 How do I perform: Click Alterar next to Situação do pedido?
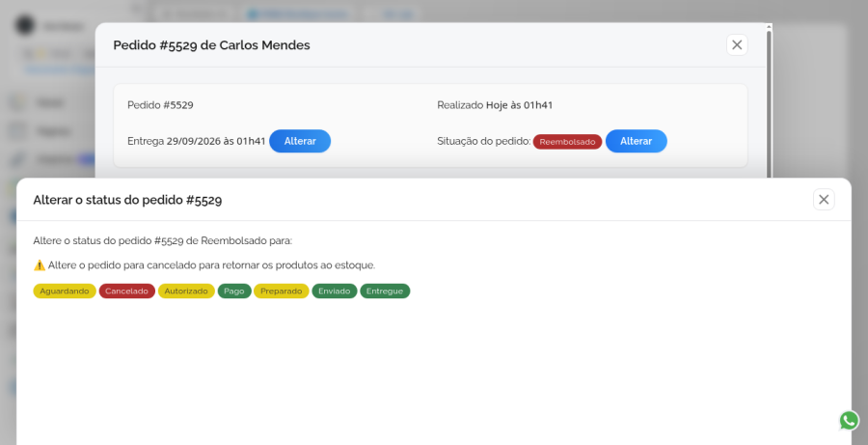coord(637,141)
